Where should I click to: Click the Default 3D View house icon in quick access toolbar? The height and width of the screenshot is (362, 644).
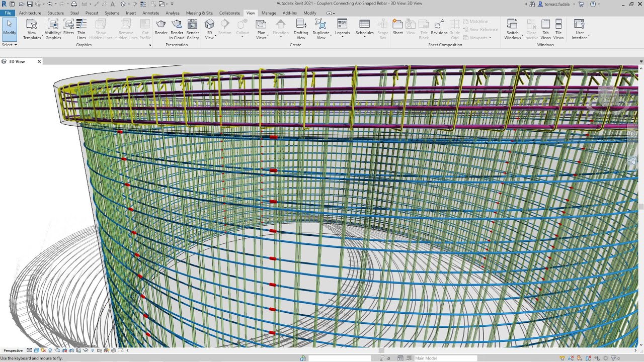coord(123,4)
